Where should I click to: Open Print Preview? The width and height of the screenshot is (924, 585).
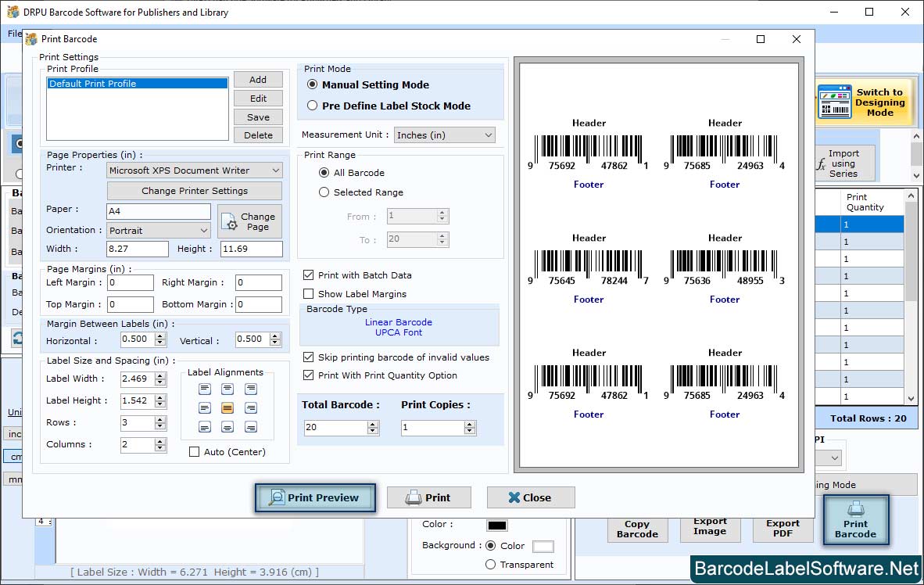coord(315,497)
